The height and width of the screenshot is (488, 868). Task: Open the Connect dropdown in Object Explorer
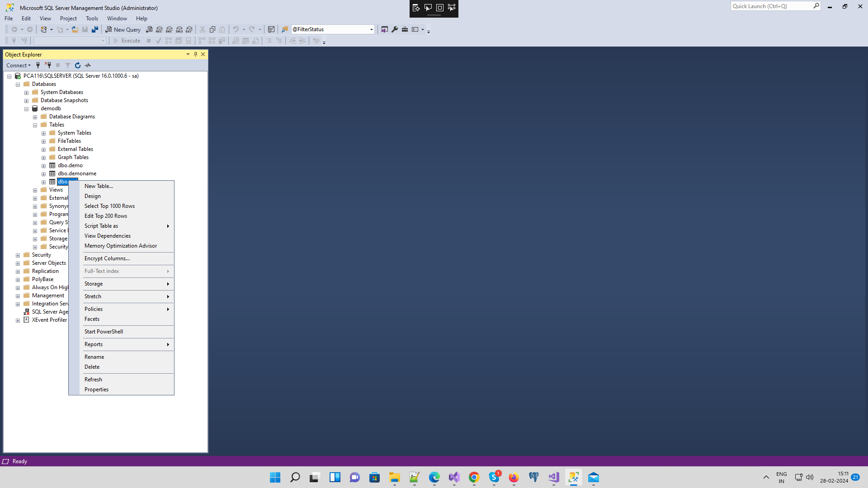pyautogui.click(x=19, y=66)
